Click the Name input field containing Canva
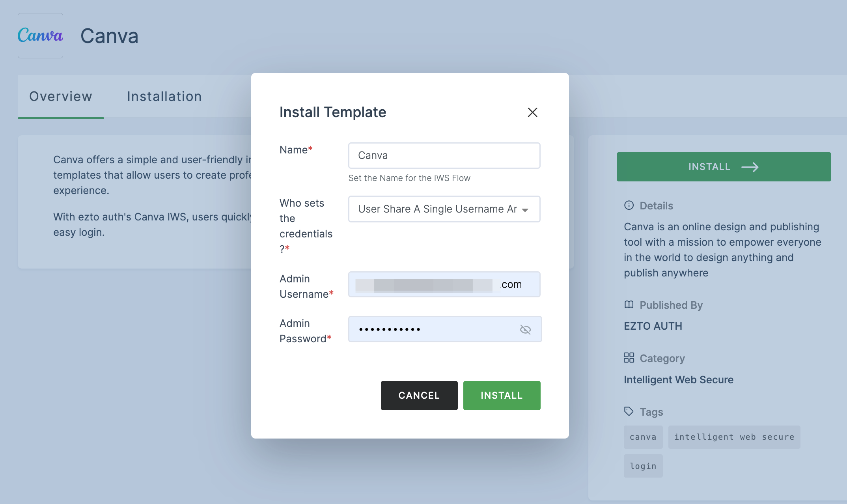This screenshot has width=847, height=504. [x=444, y=155]
